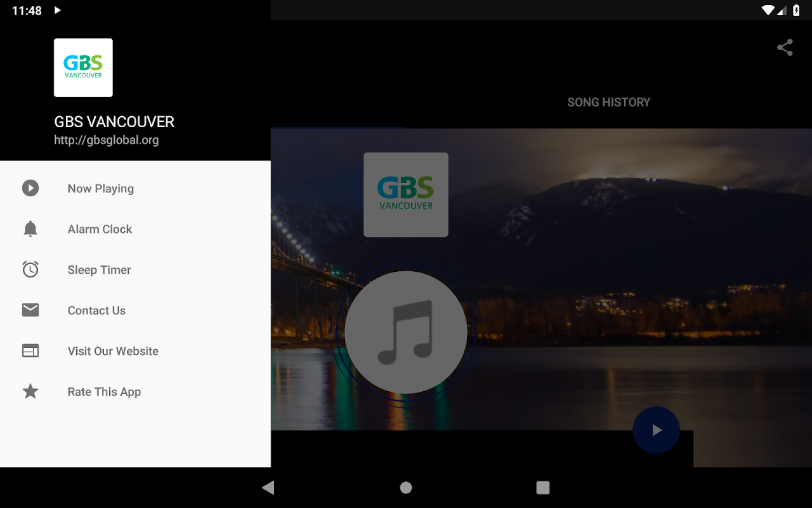Choose the Contact Us menu entry
The image size is (812, 508).
coord(135,311)
